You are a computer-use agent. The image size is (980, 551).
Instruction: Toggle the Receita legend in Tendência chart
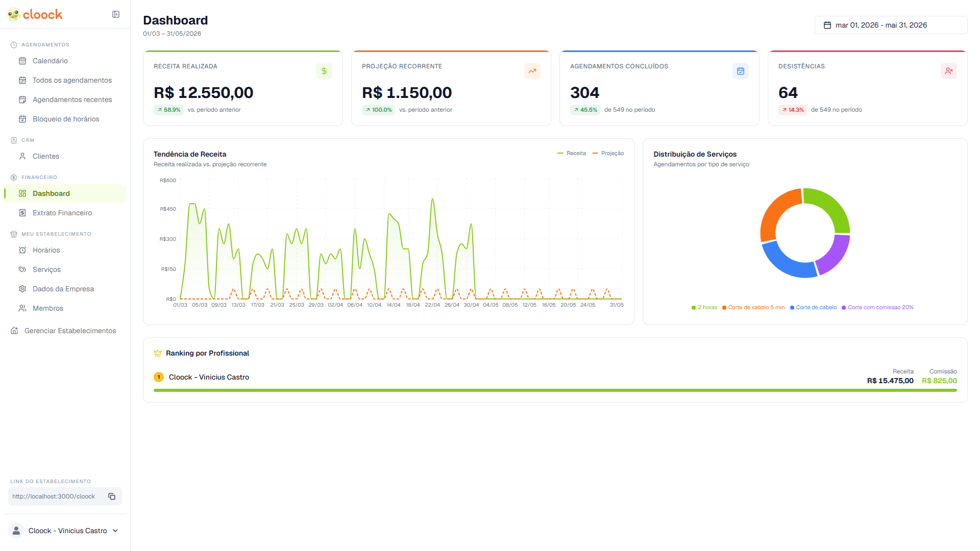(572, 153)
